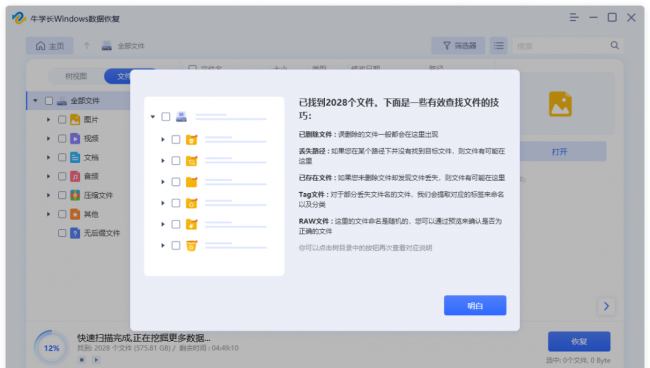Screen dimensions: 650x368
Task: Open the 筛选器 filter button
Action: pos(458,46)
